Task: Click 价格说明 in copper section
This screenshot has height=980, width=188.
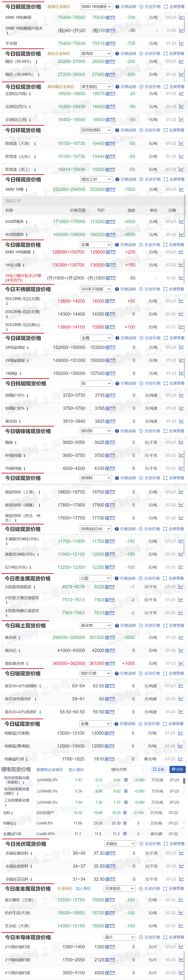Action: click(126, 7)
